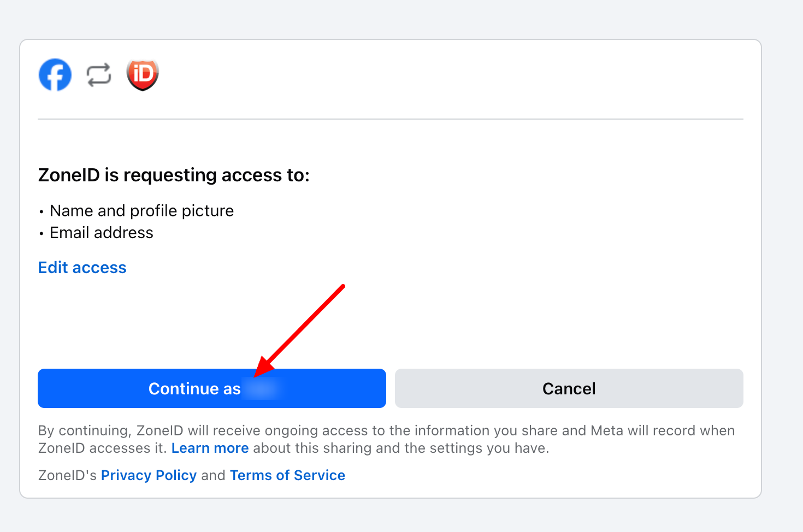The height and width of the screenshot is (532, 803).
Task: Select the 'Email address' permission item
Action: (x=102, y=233)
